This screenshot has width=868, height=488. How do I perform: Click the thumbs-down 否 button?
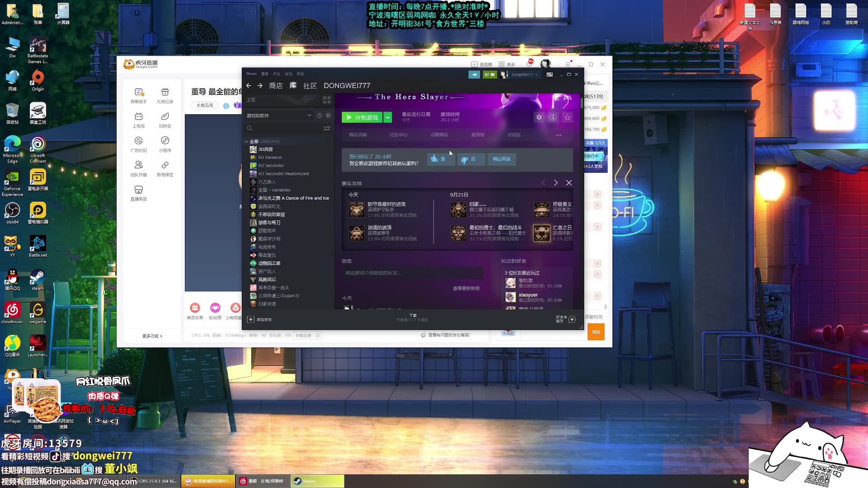[471, 159]
